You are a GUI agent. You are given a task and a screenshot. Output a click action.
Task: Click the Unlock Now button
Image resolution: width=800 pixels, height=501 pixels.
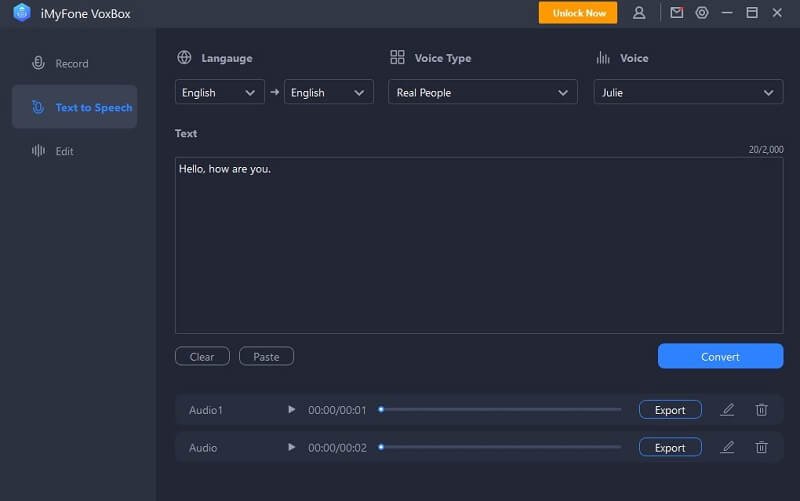click(x=578, y=13)
